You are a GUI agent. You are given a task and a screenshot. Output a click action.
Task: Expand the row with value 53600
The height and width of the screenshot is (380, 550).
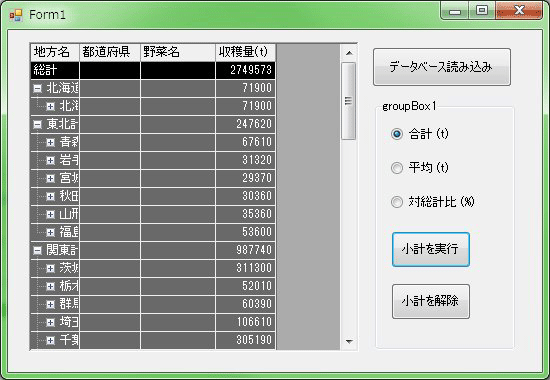click(x=51, y=232)
